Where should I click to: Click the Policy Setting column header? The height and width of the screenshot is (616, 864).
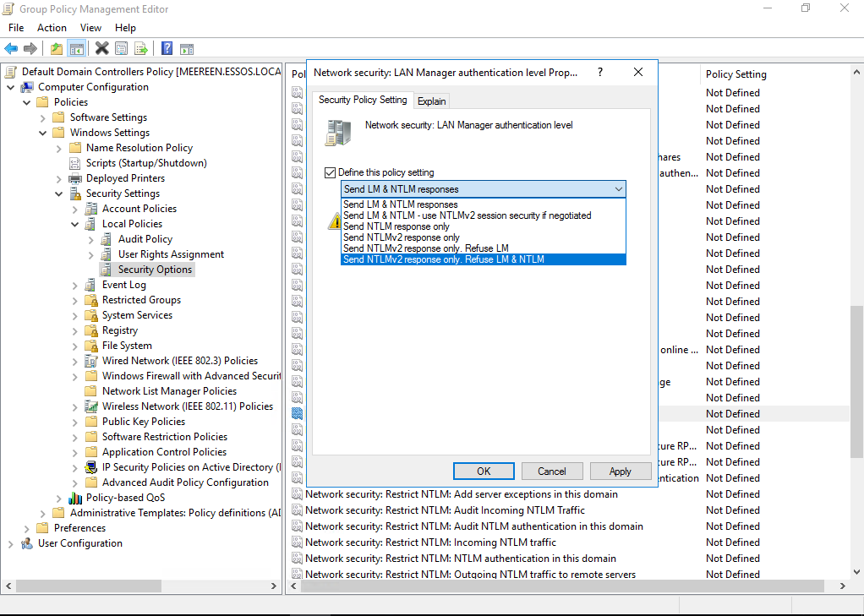(x=735, y=74)
